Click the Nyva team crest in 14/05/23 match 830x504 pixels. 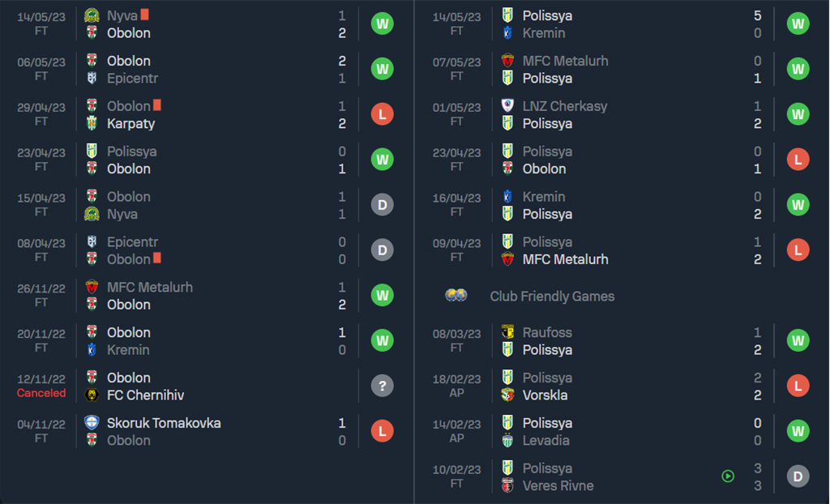click(92, 15)
